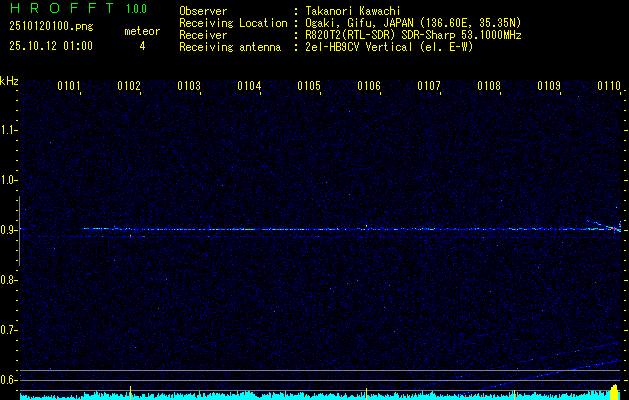Image resolution: width=629 pixels, height=400 pixels.
Task: Click the 0102 time marker
Action: click(129, 86)
